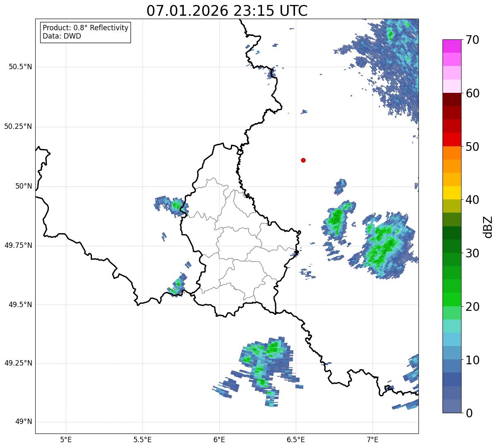Click the 70 colorbar tick label
This screenshot has width=498, height=448.
click(472, 40)
